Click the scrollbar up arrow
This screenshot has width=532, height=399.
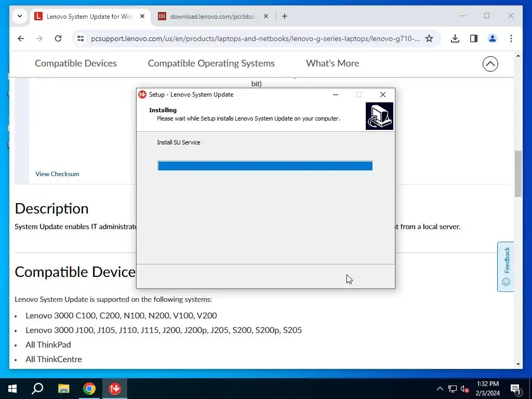click(x=518, y=56)
